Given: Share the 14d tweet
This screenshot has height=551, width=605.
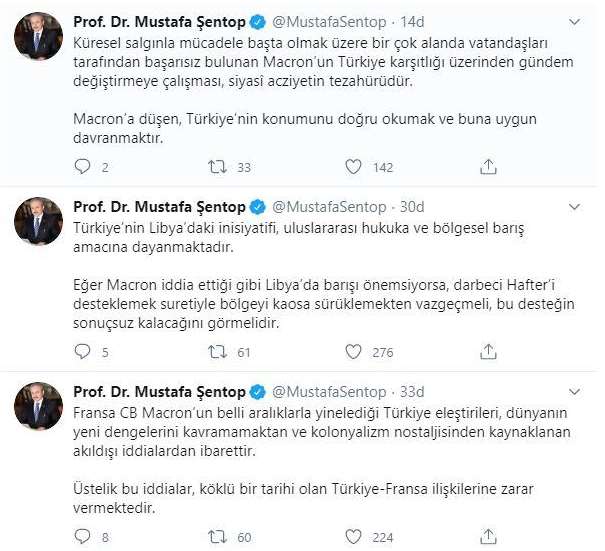Looking at the screenshot, I should pyautogui.click(x=487, y=167).
